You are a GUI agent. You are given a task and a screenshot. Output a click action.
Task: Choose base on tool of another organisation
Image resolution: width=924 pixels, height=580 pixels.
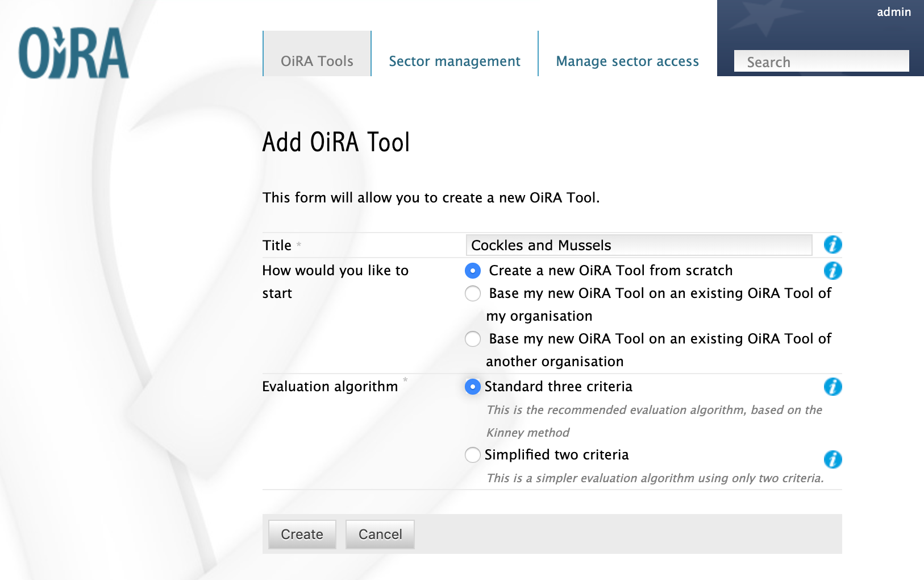point(473,339)
